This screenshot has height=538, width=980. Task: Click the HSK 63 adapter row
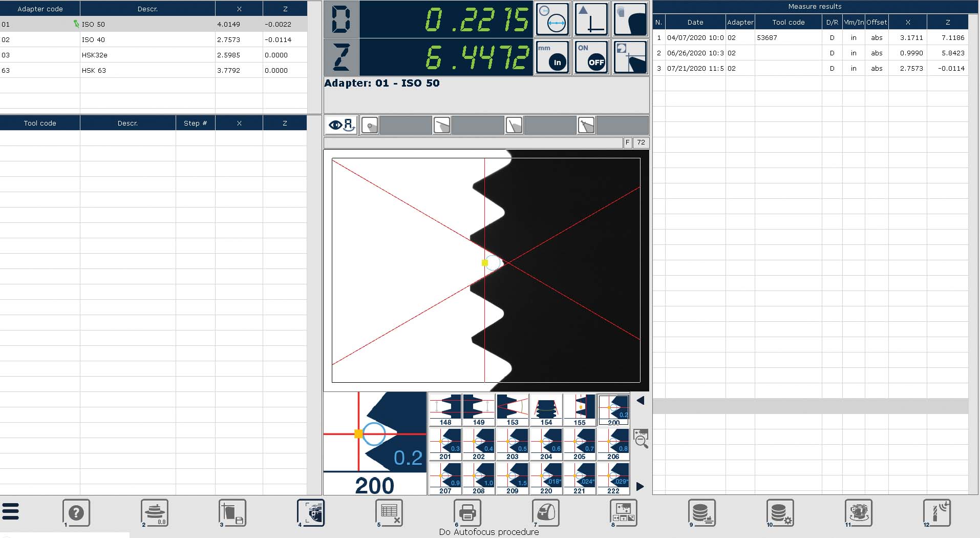click(x=154, y=70)
